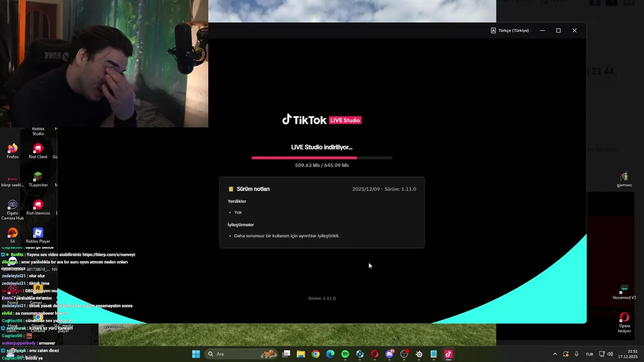Open the network icon in the tray
The image size is (644, 362).
coord(602,354)
